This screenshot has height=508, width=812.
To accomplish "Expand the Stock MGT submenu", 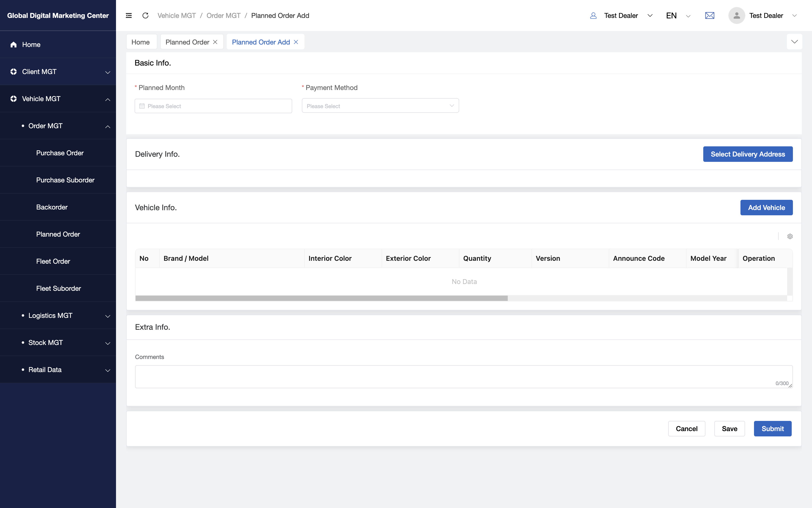I will point(108,343).
